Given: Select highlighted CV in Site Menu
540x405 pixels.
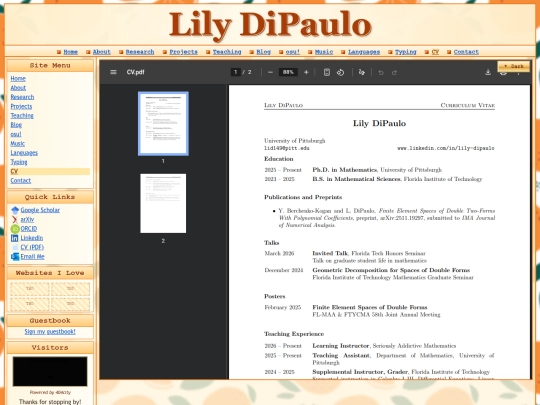Looking at the screenshot, I should 50,172.
